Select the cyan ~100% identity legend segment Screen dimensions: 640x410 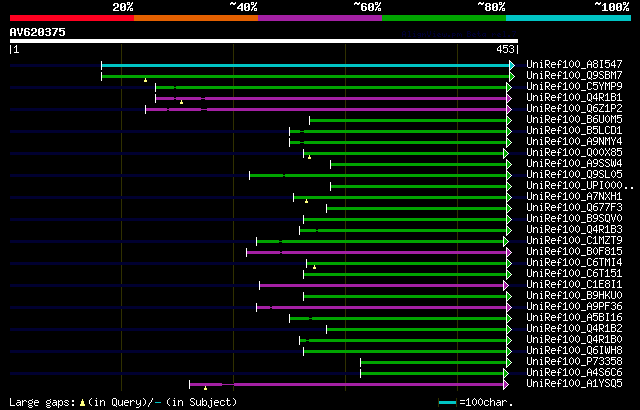tap(569, 18)
